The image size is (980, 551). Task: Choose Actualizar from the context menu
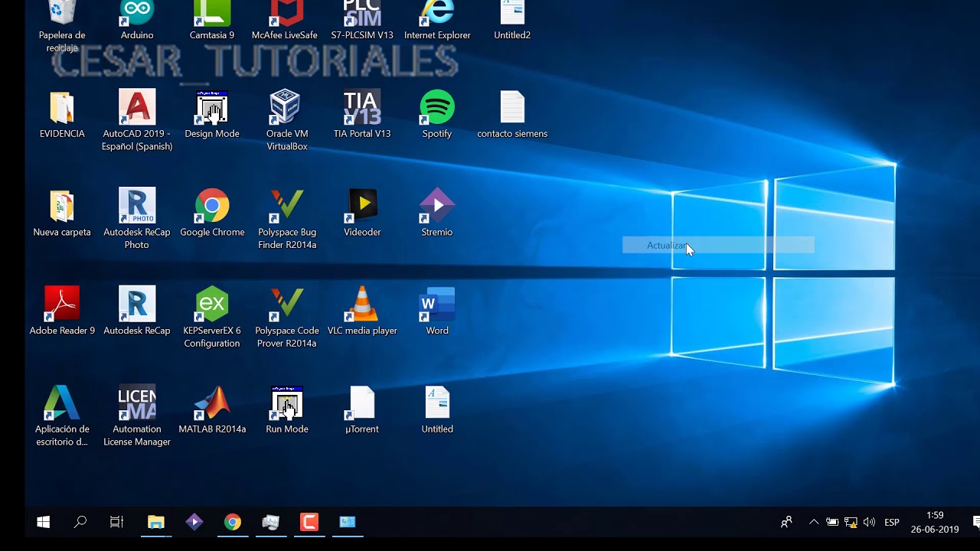coord(718,245)
